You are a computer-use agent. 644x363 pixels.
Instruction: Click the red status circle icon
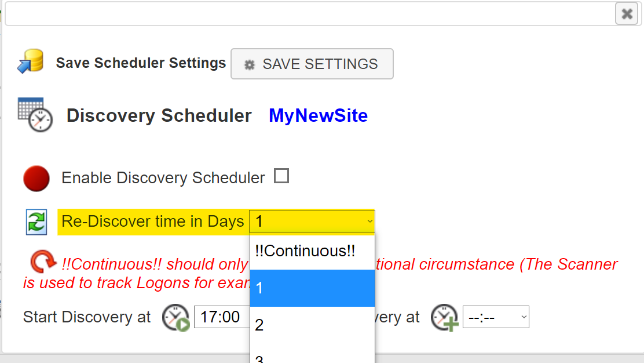point(36,179)
